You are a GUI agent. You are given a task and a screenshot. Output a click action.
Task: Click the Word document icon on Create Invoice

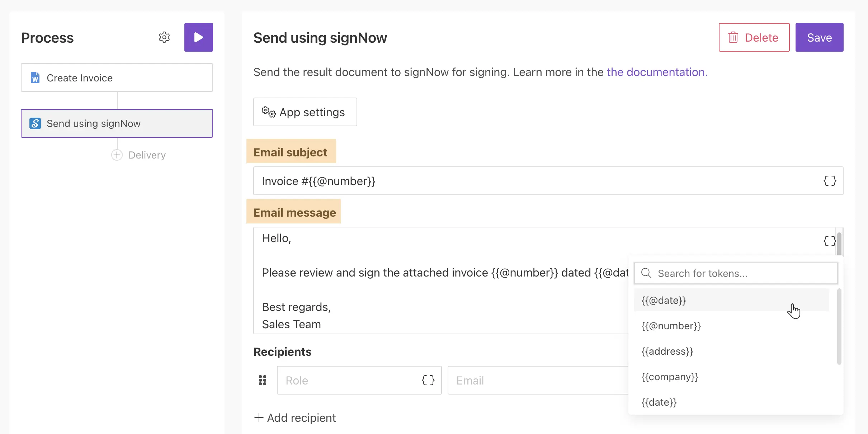(x=35, y=77)
